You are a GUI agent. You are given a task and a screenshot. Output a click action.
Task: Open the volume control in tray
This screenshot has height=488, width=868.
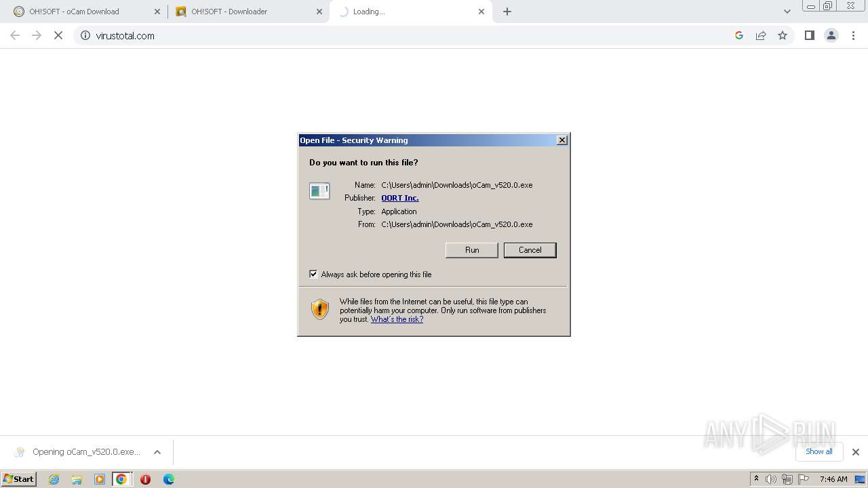[771, 479]
